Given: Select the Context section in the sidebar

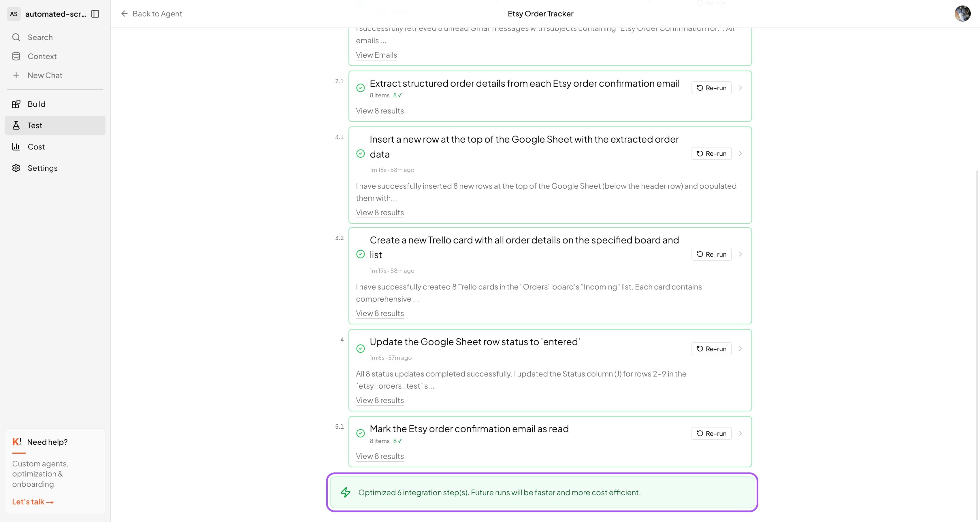Looking at the screenshot, I should tap(42, 56).
